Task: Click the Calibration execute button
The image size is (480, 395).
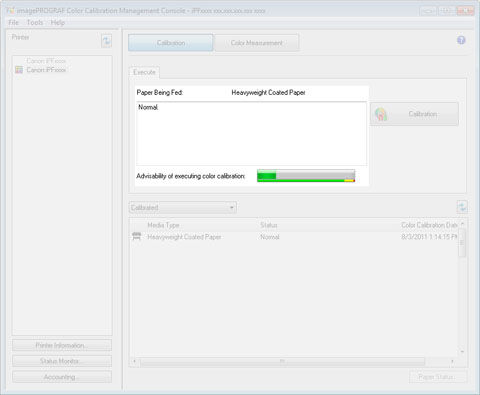Action: [x=414, y=114]
